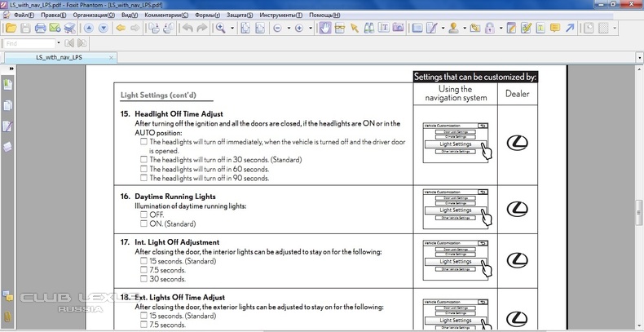This screenshot has height=332, width=644.
Task: Open the Правка menu
Action: coord(53,15)
